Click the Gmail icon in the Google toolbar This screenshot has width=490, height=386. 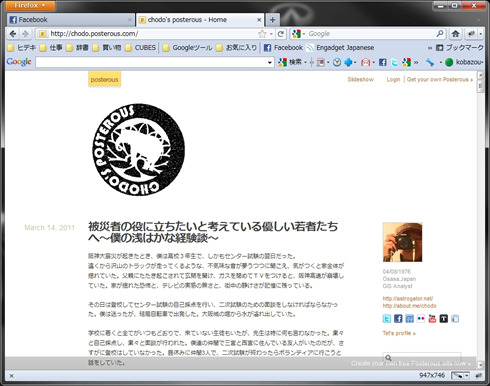click(x=366, y=62)
